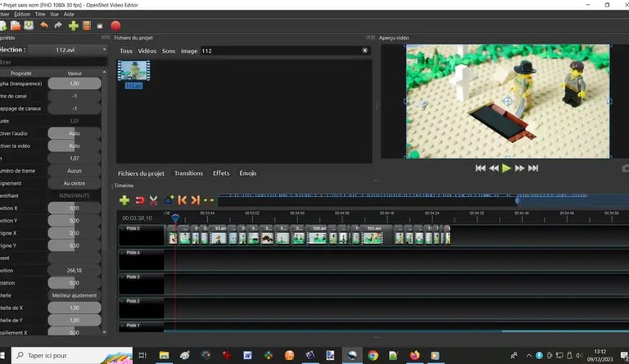
Task: Filter project files by Image
Action: (189, 51)
